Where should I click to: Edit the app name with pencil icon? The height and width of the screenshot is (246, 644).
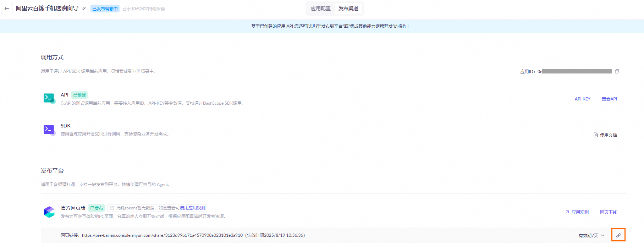(x=84, y=9)
